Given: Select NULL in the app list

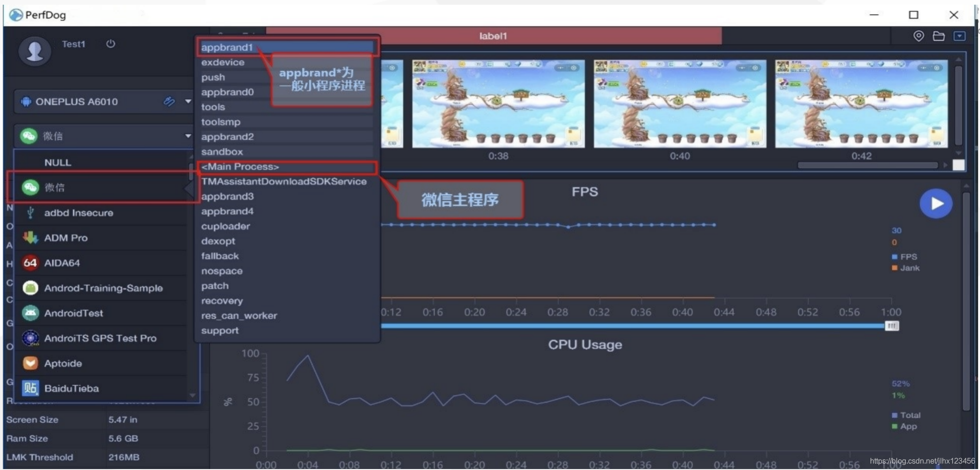Looking at the screenshot, I should pos(101,163).
